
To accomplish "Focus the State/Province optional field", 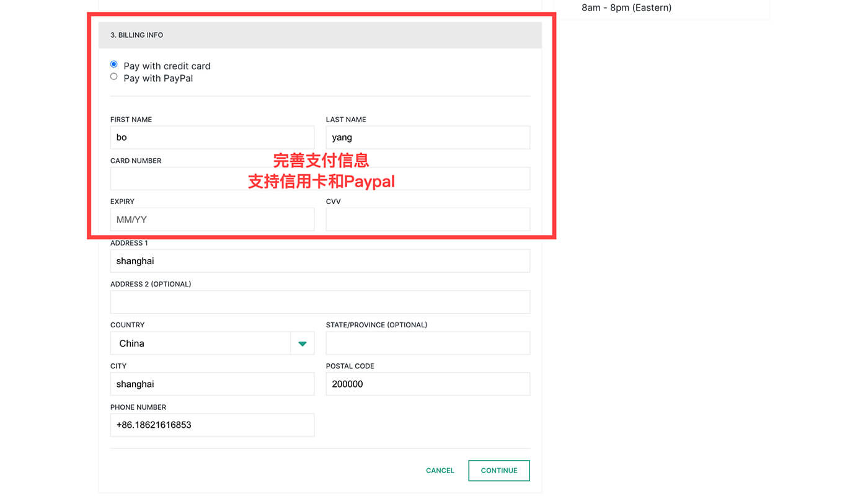I will point(428,343).
